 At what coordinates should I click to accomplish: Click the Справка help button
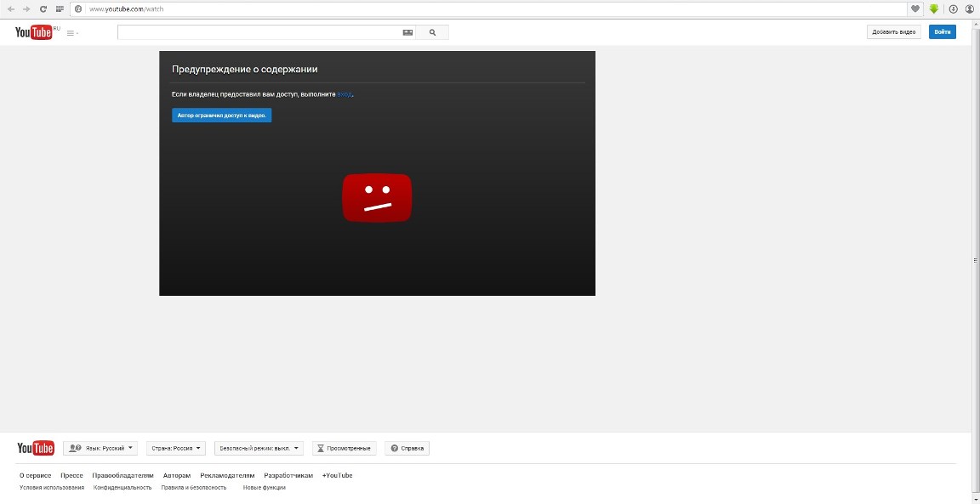coord(407,448)
